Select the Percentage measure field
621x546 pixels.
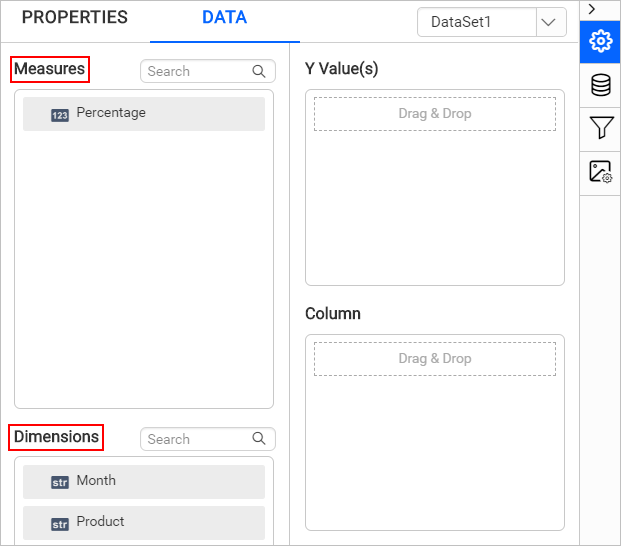(x=144, y=114)
